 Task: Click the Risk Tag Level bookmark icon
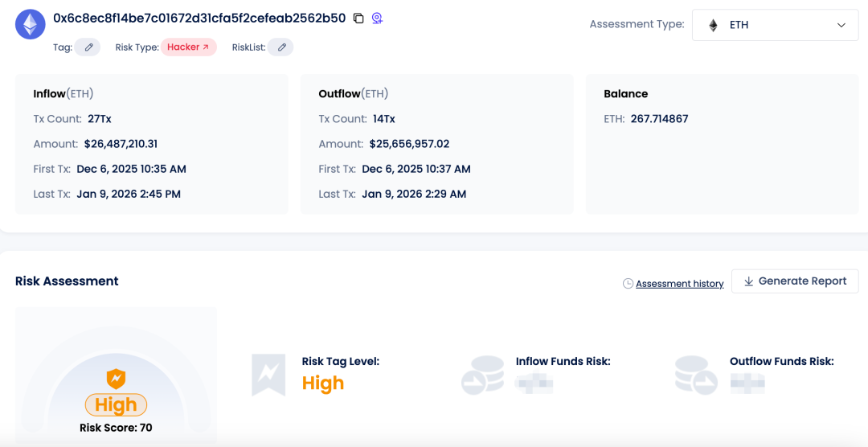pos(268,375)
